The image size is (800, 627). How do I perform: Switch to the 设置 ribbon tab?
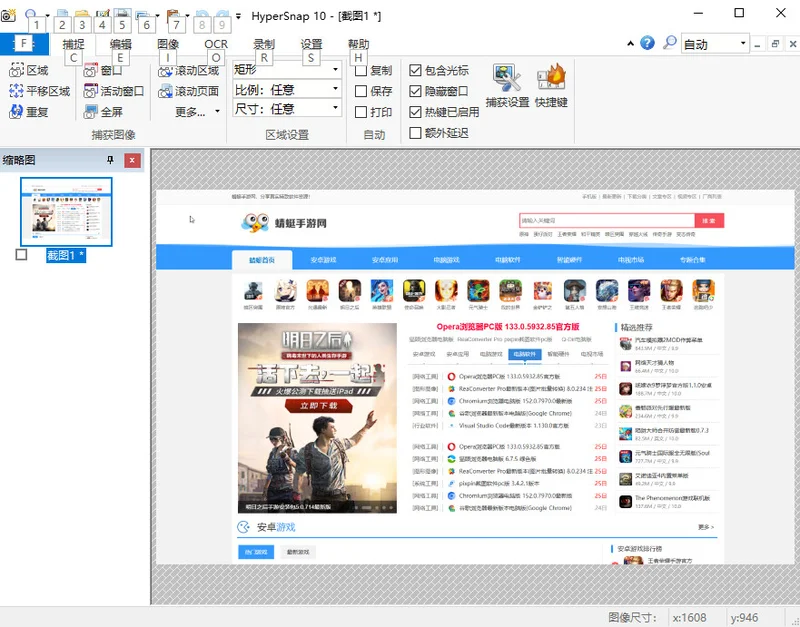click(311, 44)
